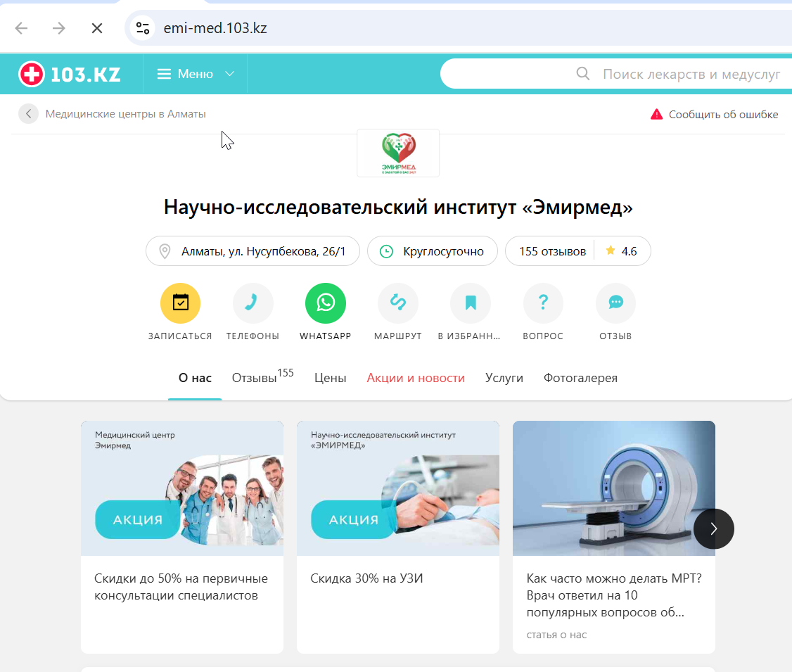This screenshot has height=672, width=792.
Task: Click the address Алматы, ул. Нусупбекова button
Action: click(x=253, y=251)
